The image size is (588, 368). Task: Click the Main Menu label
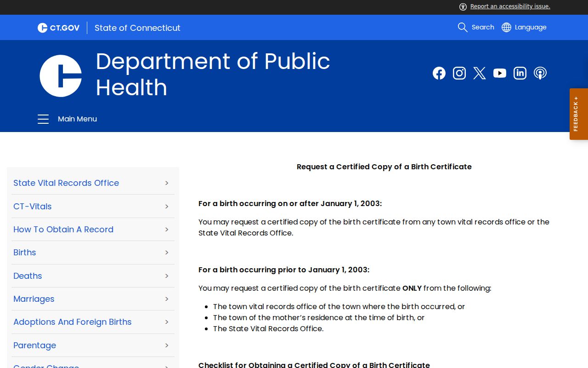(x=77, y=119)
